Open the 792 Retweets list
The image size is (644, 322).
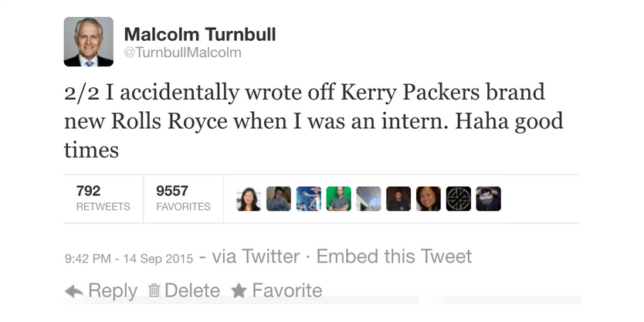(103, 198)
